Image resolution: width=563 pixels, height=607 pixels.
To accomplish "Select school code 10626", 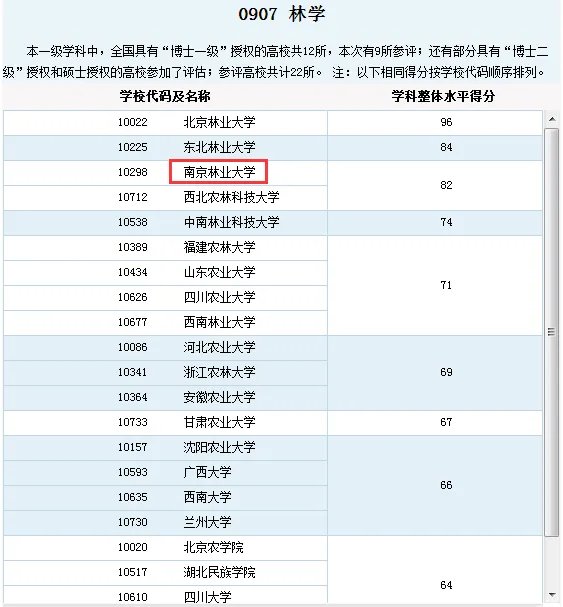I will pyautogui.click(x=133, y=297).
